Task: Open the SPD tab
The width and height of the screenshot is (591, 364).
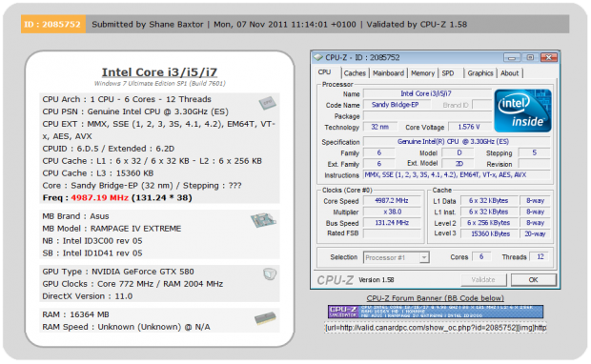Action: click(448, 73)
